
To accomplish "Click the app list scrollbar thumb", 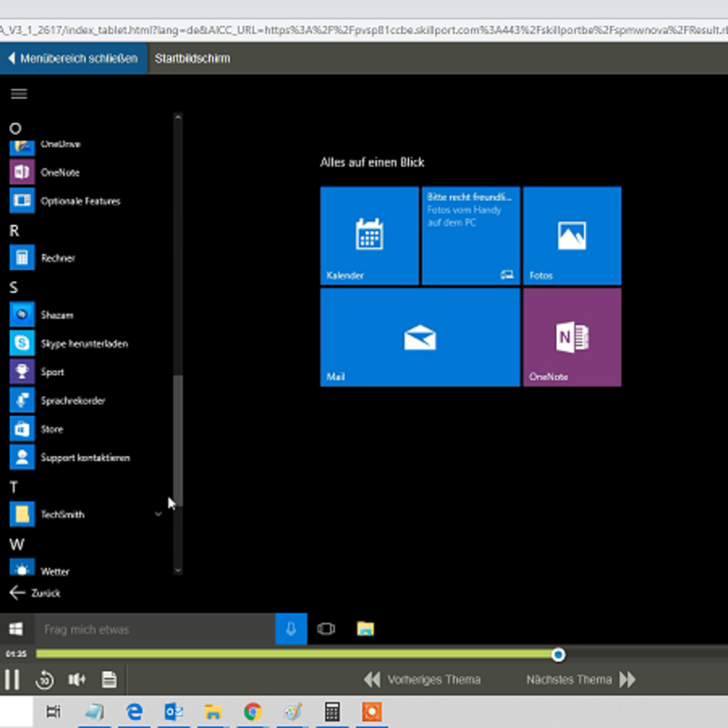I will point(177,440).
